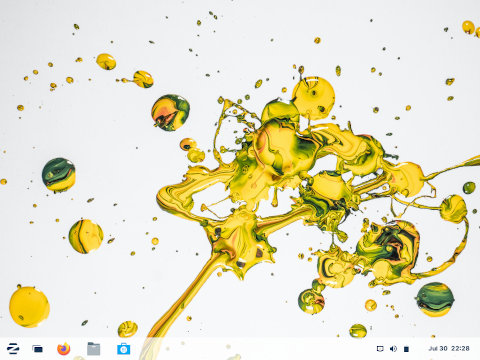
Task: Click the Z logo launcher button
Action: click(13, 349)
